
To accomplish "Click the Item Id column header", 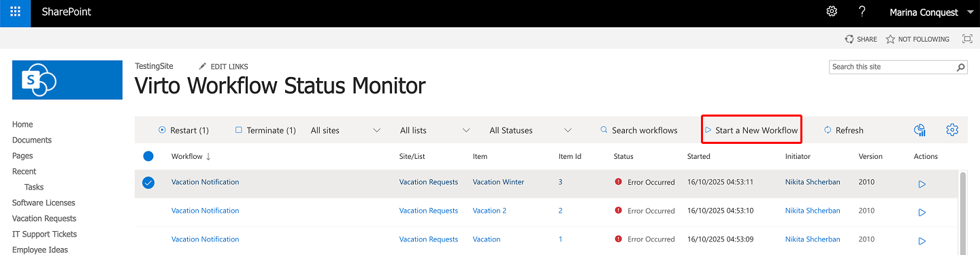I will coord(570,156).
